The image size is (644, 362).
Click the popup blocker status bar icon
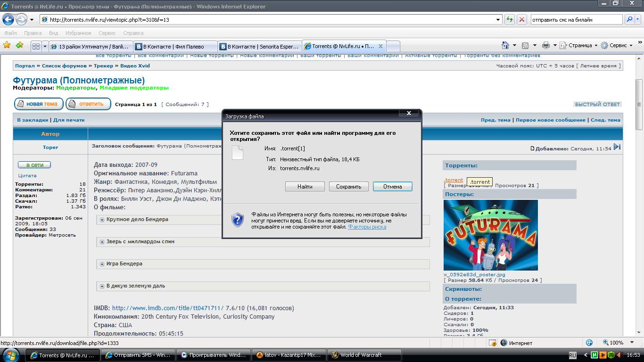pos(492,343)
